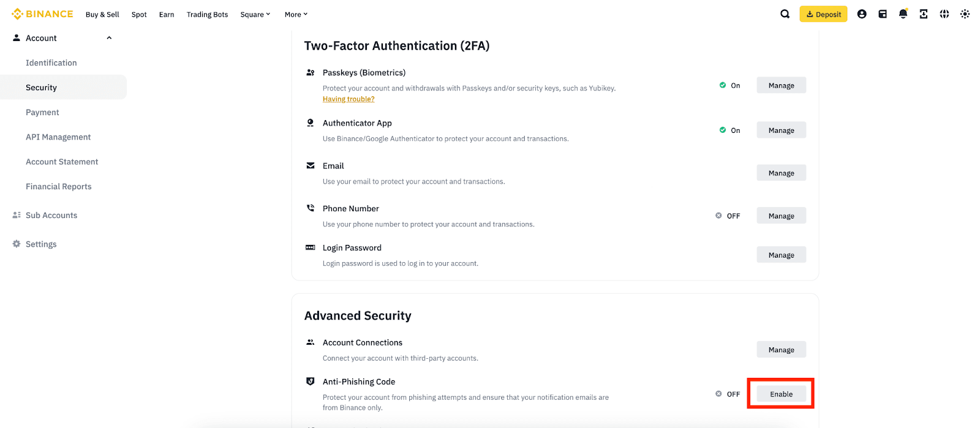This screenshot has height=428, width=980.
Task: Manage the Authenticator App setting
Action: click(781, 130)
